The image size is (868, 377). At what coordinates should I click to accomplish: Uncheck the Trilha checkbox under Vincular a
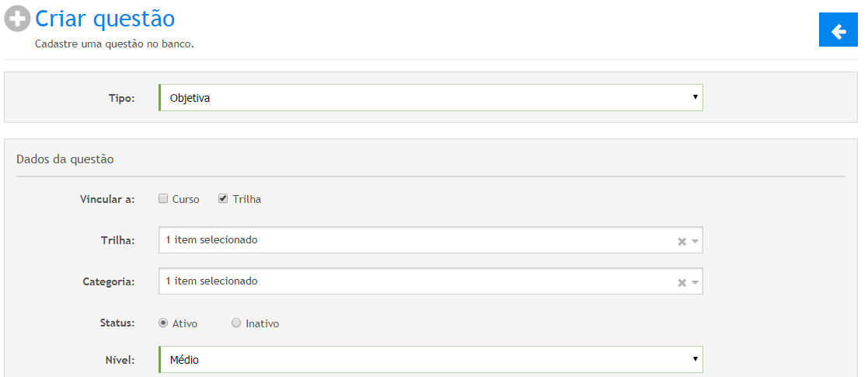[223, 199]
